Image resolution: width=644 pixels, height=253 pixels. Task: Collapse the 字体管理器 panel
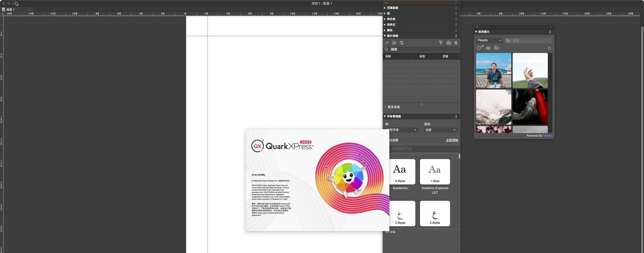coord(385,117)
